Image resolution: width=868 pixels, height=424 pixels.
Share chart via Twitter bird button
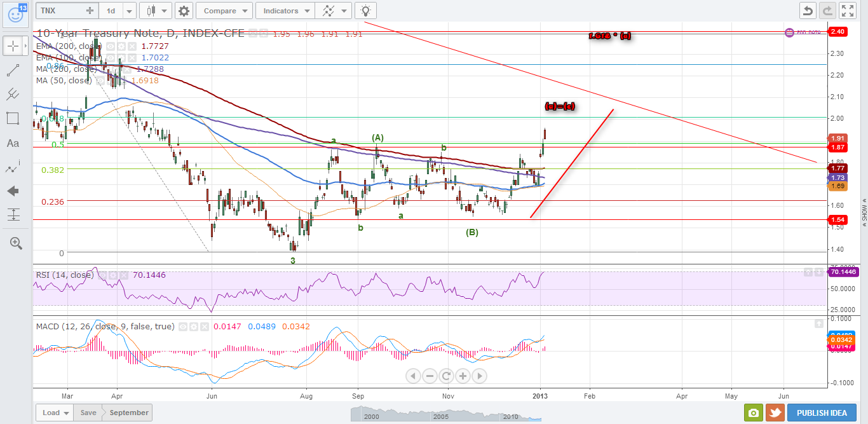click(x=775, y=413)
